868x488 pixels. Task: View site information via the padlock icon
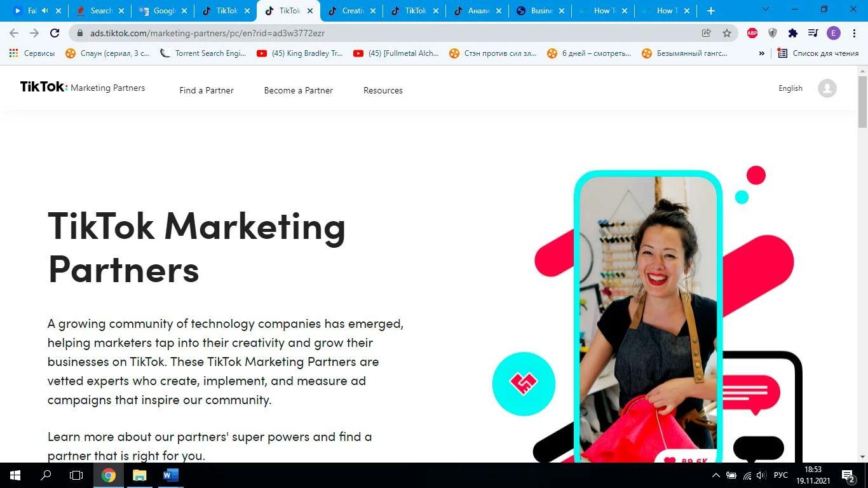click(x=80, y=33)
